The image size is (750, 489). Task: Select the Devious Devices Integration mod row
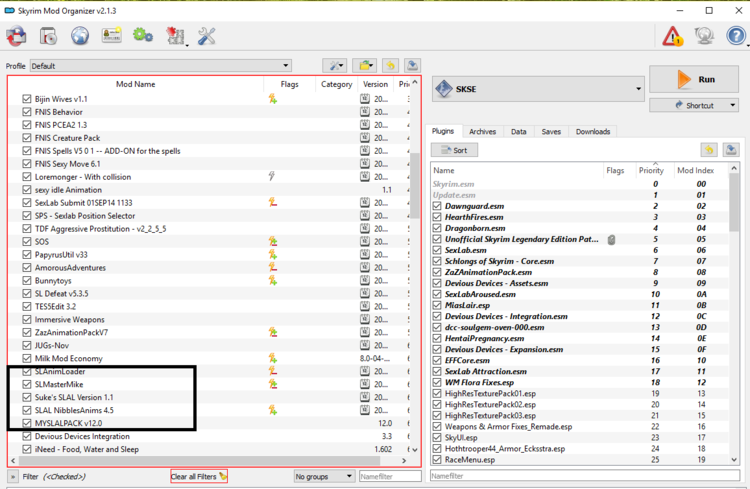pos(210,436)
